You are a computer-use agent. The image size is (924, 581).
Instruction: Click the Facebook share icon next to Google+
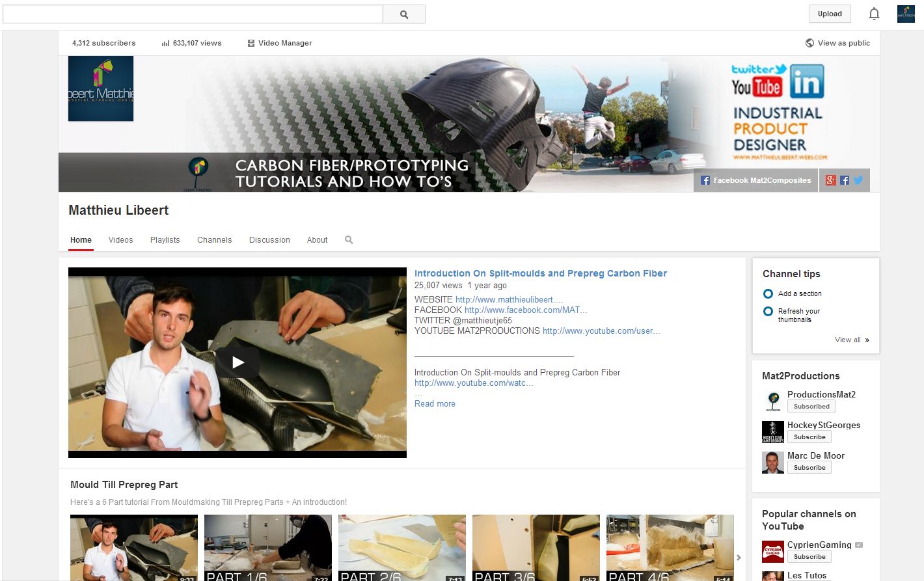[x=844, y=180]
